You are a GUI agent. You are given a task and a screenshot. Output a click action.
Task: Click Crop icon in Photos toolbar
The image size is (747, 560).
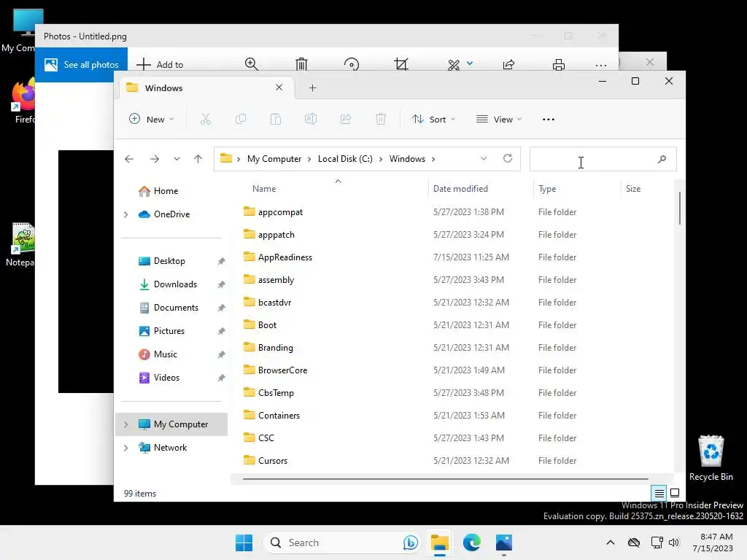(402, 64)
